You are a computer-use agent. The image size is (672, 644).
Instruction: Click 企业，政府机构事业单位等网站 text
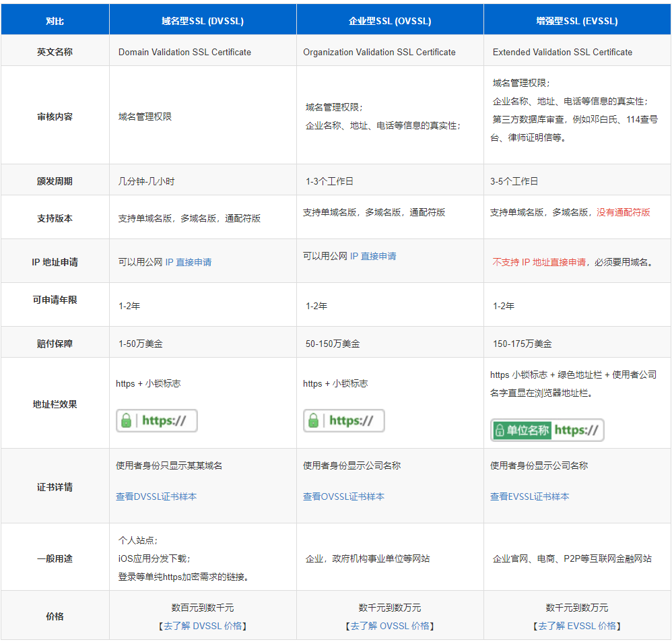coord(368,558)
